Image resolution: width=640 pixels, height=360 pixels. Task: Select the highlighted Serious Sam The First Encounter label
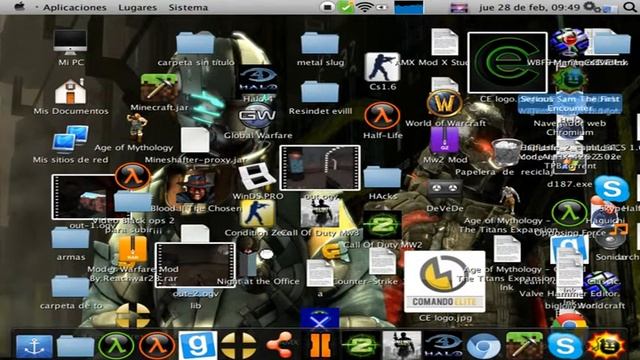[x=569, y=104]
